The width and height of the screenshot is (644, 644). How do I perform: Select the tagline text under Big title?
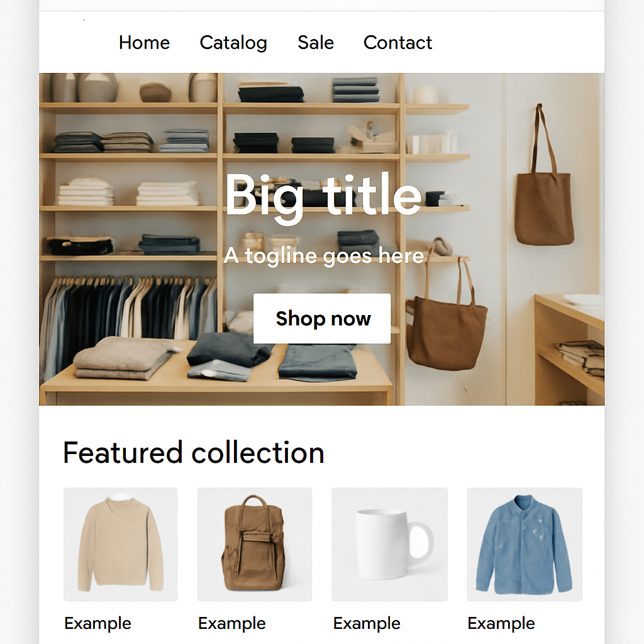pyautogui.click(x=324, y=257)
